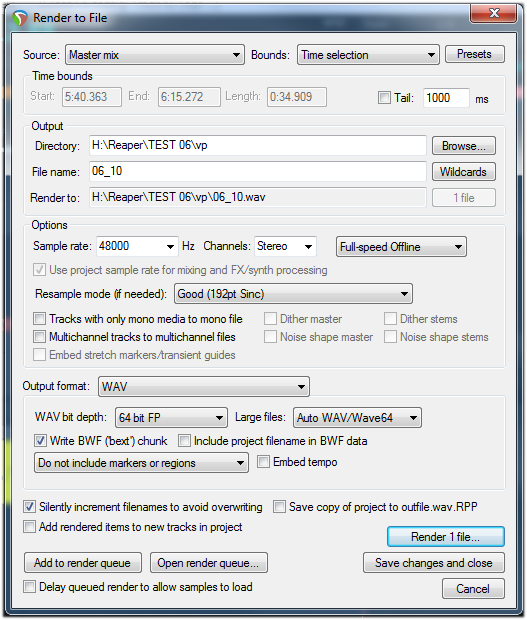This screenshot has height=620, width=527.
Task: Click the Start time value 5:40.363
Action: click(x=92, y=97)
